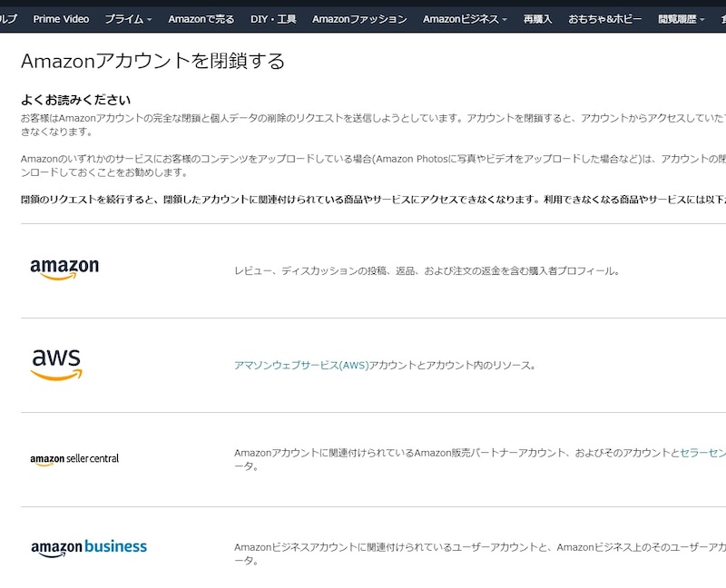Expand the Amazonビジネス dropdown
Image resolution: width=726 pixels, height=588 pixels.
pos(465,19)
